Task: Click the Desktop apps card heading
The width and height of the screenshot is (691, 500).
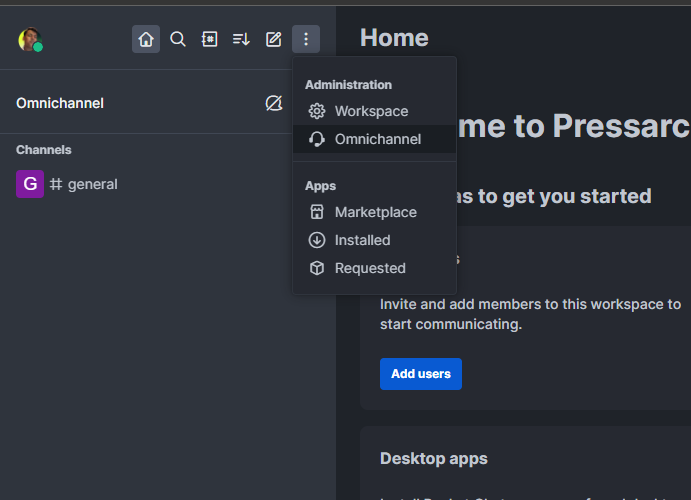Action: (434, 459)
